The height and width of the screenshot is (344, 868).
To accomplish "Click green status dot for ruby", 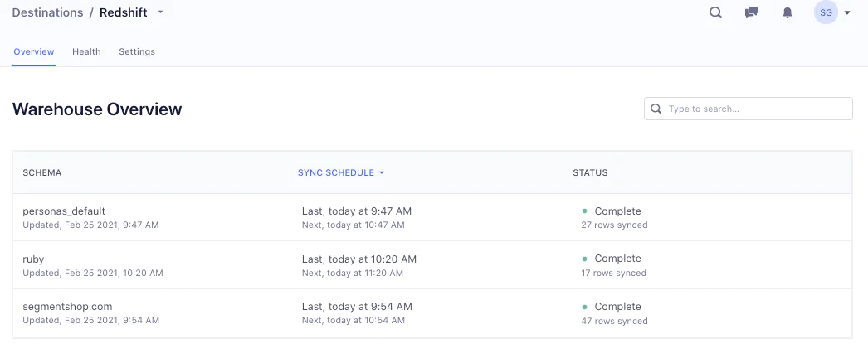I will click(585, 259).
